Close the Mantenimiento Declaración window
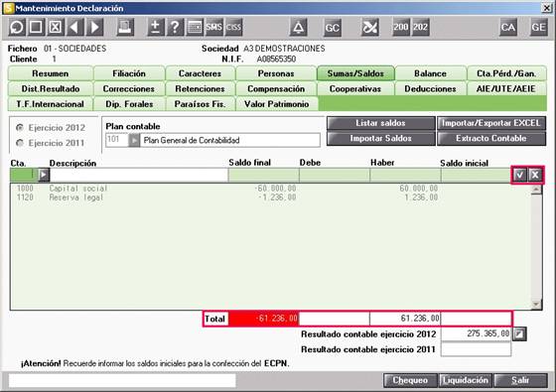The height and width of the screenshot is (392, 556). (x=547, y=8)
